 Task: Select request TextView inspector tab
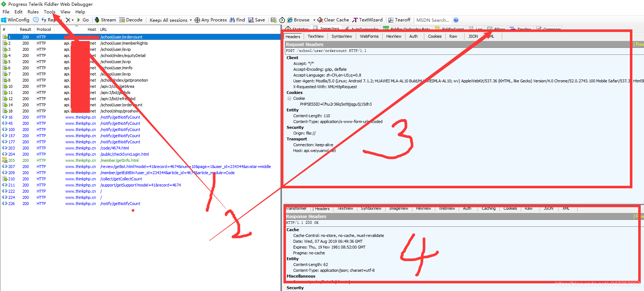tap(316, 36)
